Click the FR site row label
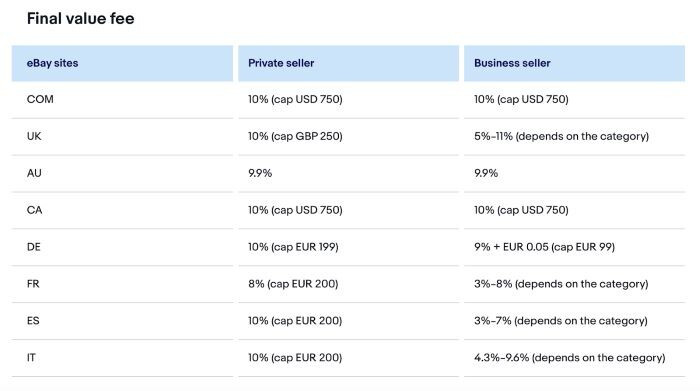Screen dimensions: 700x391 tap(33, 284)
